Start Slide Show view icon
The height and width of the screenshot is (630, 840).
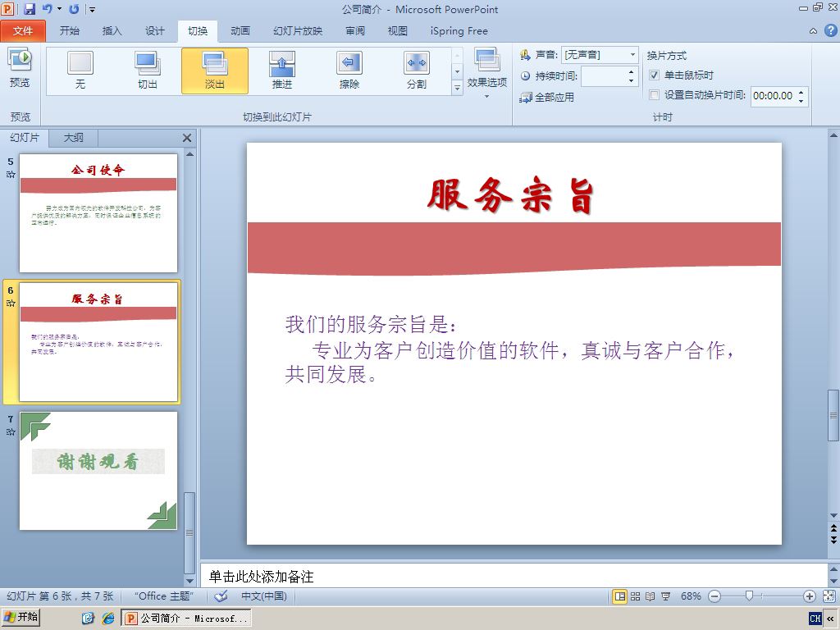point(665,596)
